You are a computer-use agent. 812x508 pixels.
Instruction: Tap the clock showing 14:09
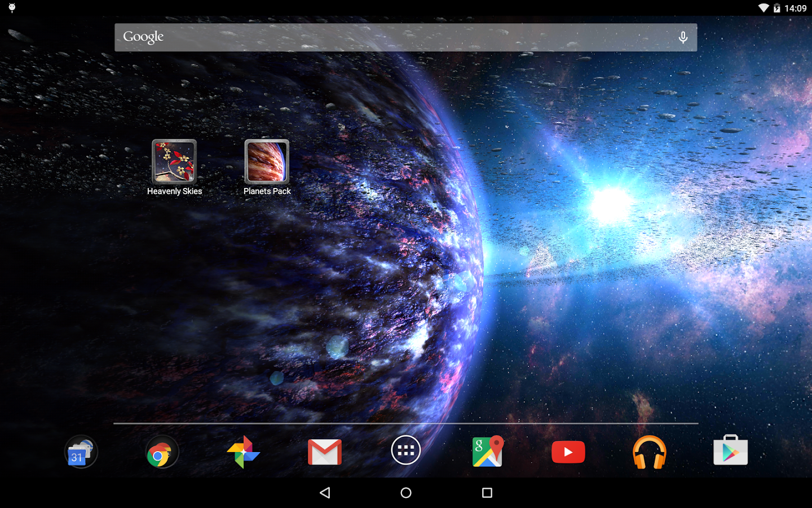click(x=796, y=8)
